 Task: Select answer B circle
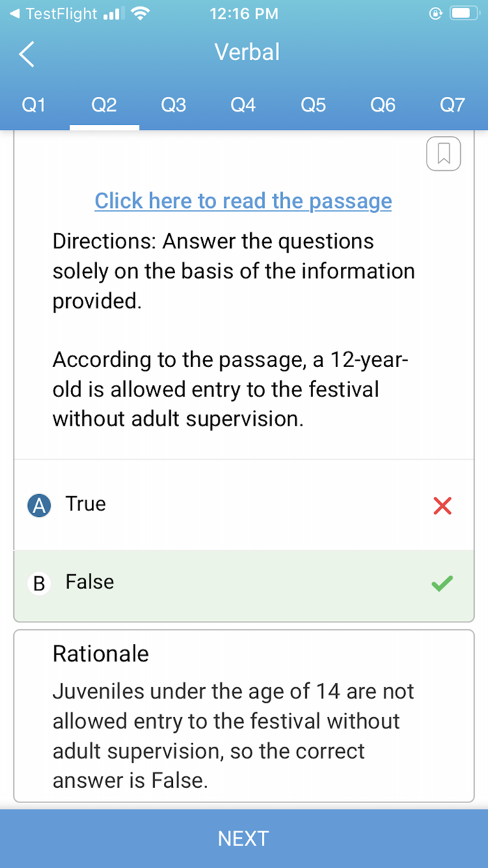point(39,583)
